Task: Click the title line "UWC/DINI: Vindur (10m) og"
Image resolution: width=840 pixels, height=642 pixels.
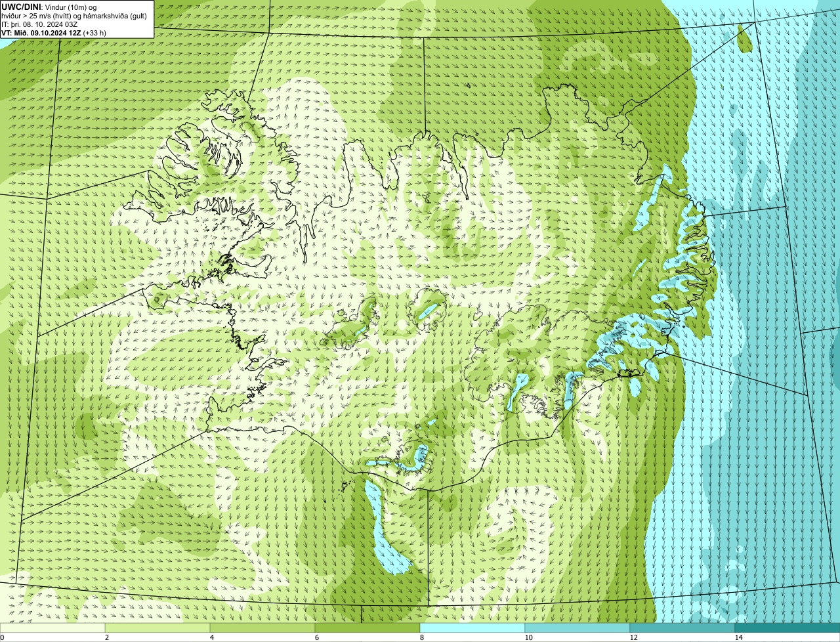Action: tap(49, 7)
